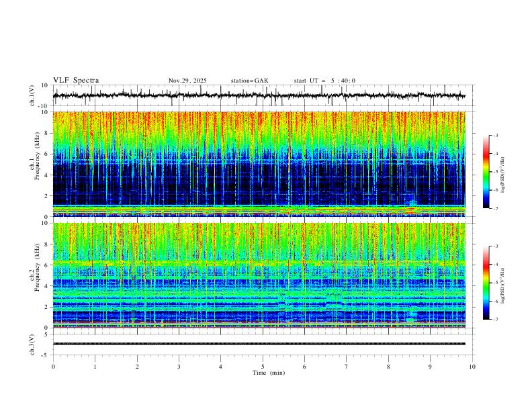The height and width of the screenshot is (411, 532).
Task: Select the "ch.3(V)" axis label
Action: click(32, 345)
